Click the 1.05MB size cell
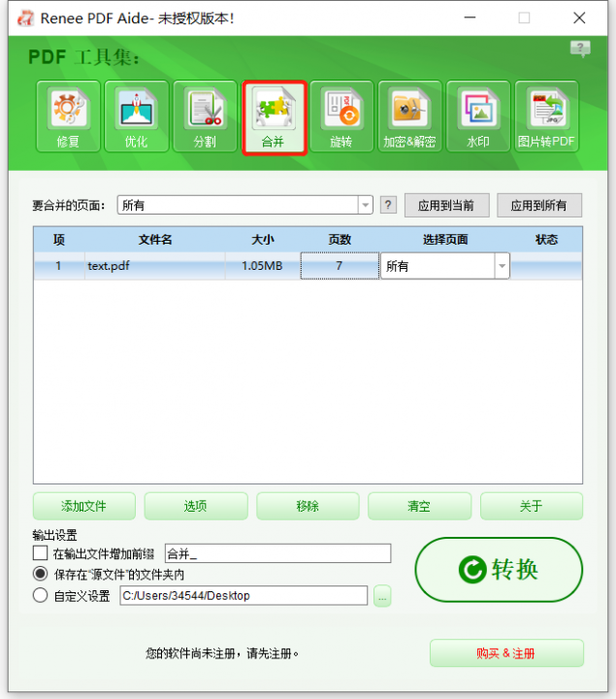The height and width of the screenshot is (699, 616). coord(263,266)
